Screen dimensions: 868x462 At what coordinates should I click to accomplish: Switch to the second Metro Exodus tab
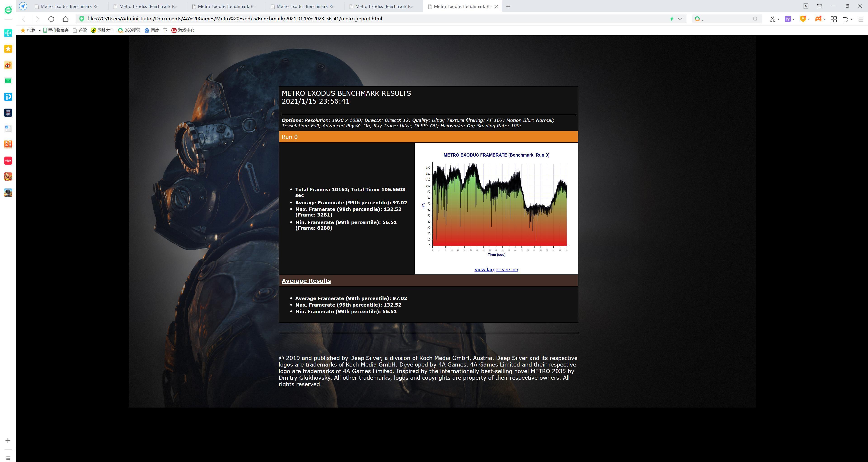148,6
